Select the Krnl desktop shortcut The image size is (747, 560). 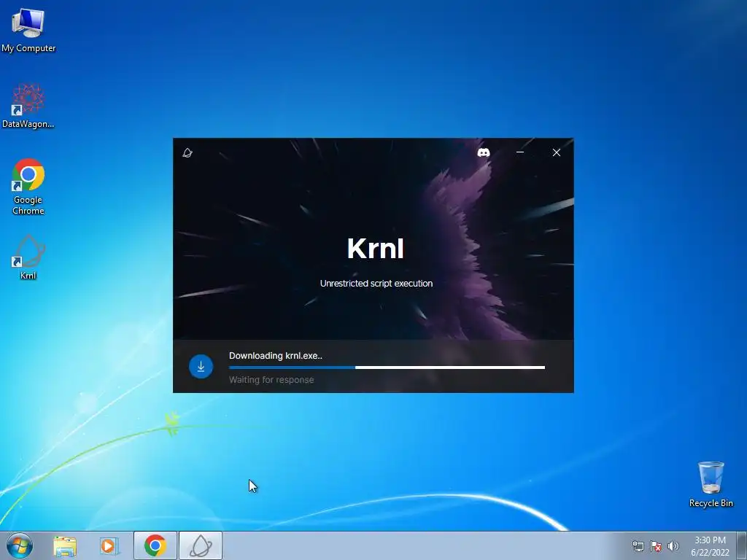pyautogui.click(x=28, y=257)
